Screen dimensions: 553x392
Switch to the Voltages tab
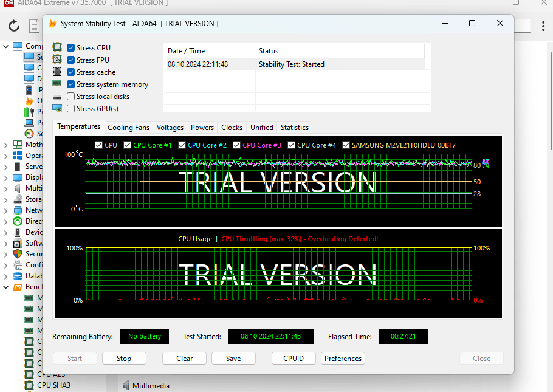[170, 128]
